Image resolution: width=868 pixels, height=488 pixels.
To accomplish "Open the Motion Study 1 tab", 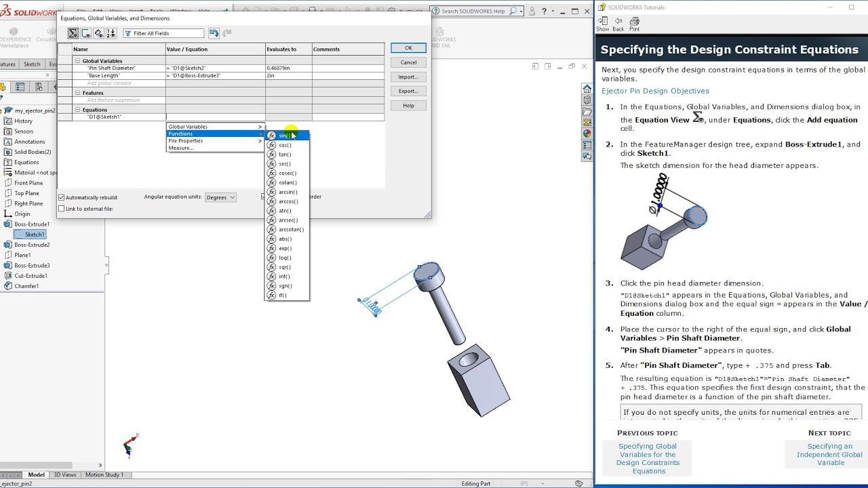I will tap(104, 475).
